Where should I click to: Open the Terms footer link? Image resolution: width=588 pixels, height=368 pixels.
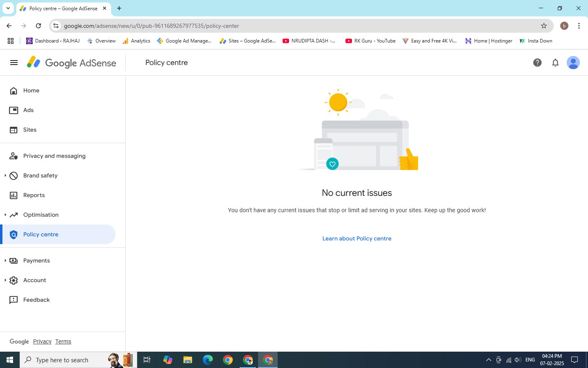[63, 341]
